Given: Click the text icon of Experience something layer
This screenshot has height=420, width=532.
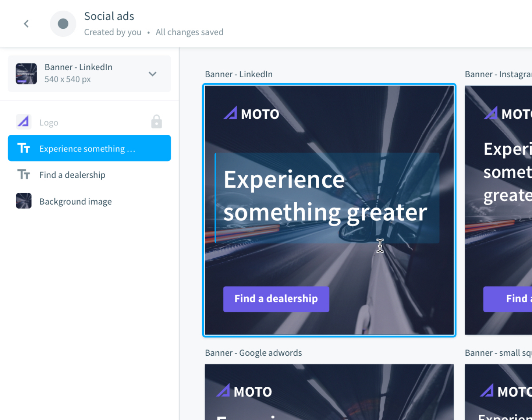Looking at the screenshot, I should pos(24,148).
